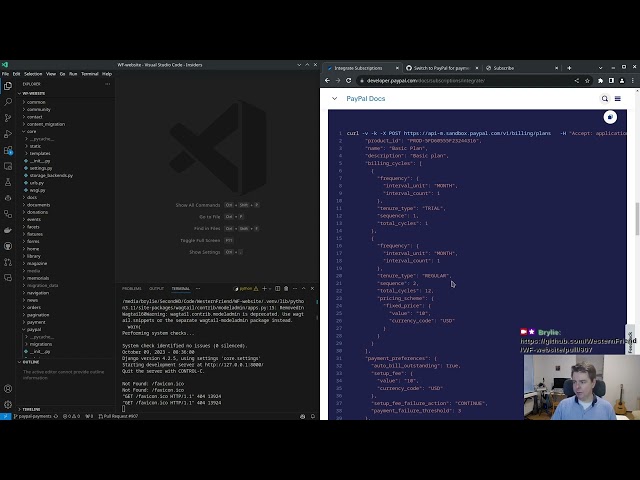Open the Search view in VS Code
640x480 pixels.
[8, 102]
